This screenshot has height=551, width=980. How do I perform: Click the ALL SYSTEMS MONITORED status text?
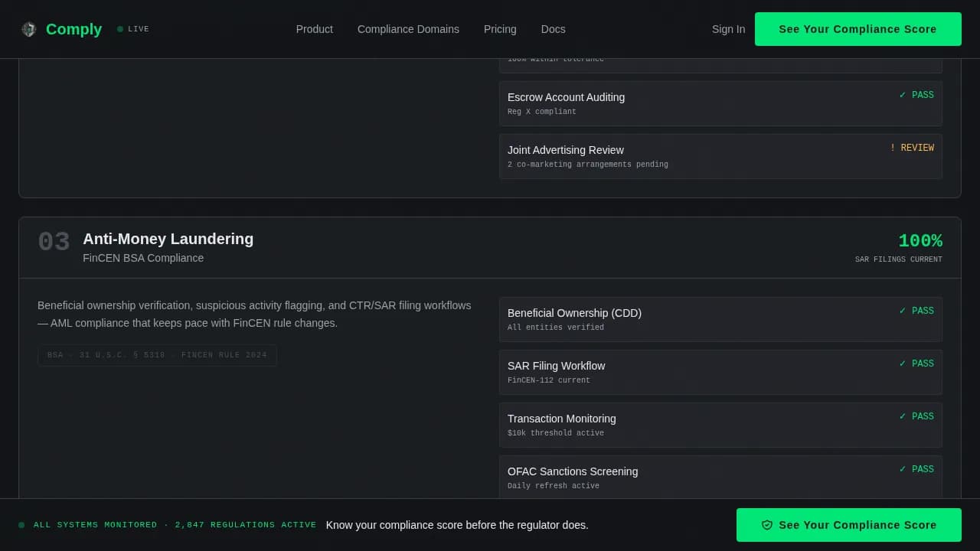tap(175, 525)
